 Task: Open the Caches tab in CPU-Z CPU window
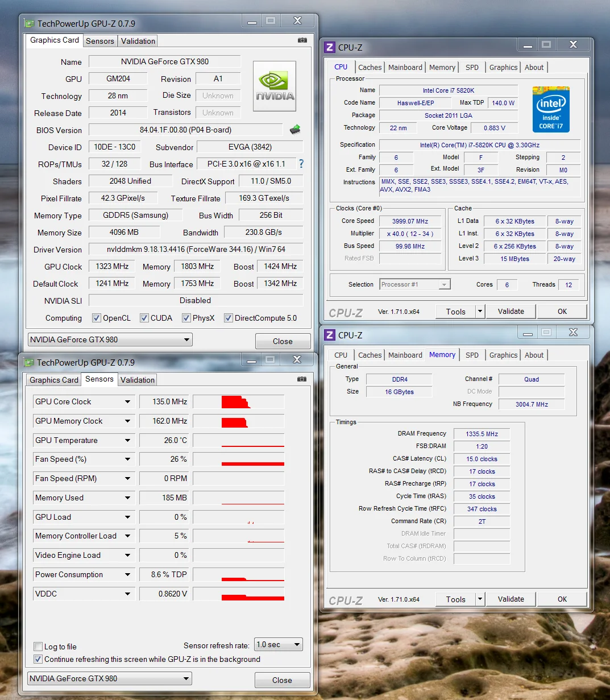coord(370,67)
